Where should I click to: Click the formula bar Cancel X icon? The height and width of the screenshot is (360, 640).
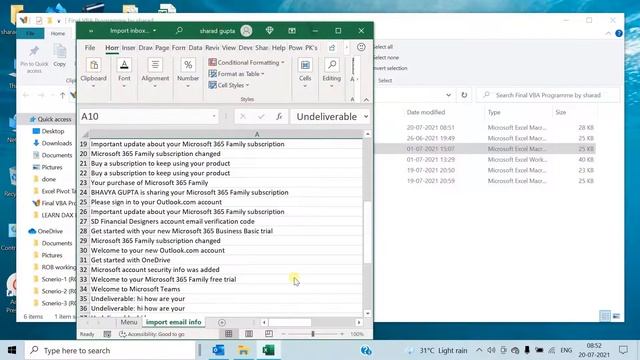tap(243, 117)
